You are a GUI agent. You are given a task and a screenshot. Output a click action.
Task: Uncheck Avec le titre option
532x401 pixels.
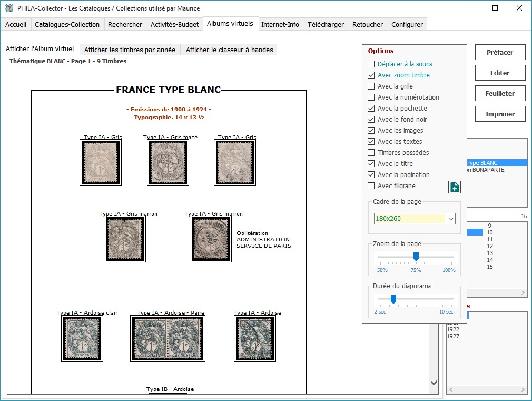[371, 164]
